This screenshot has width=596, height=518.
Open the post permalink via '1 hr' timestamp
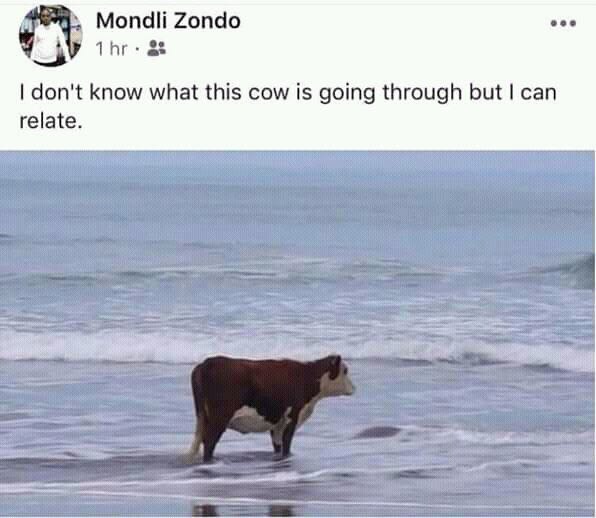pos(111,49)
